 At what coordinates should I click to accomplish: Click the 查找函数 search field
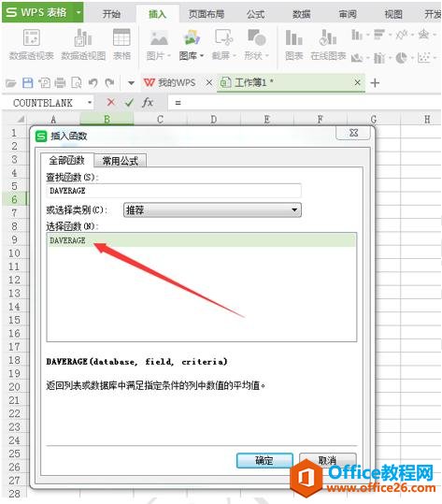pos(174,191)
